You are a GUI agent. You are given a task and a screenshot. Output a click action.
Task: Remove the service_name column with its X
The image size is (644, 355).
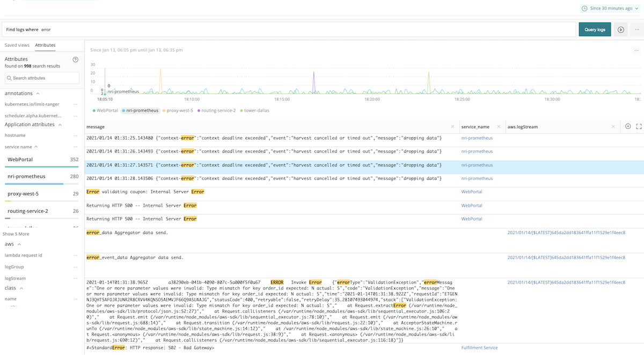499,127
